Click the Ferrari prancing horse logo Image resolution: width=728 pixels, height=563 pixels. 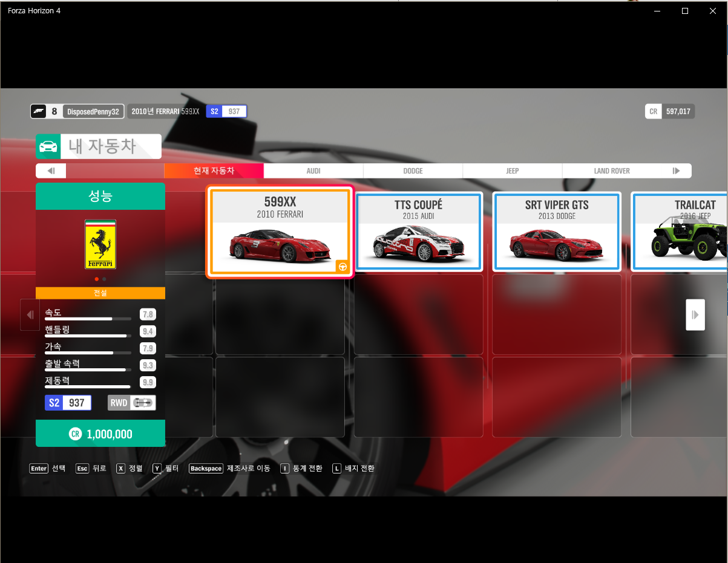(100, 244)
